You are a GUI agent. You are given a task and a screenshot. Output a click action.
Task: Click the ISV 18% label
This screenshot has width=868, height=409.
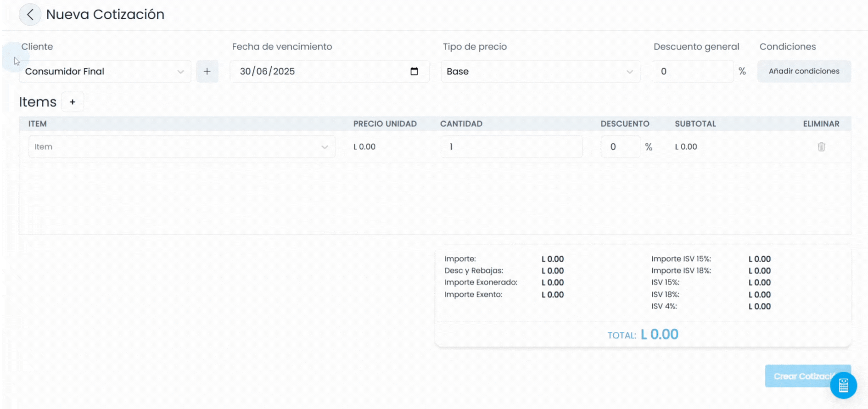point(665,294)
